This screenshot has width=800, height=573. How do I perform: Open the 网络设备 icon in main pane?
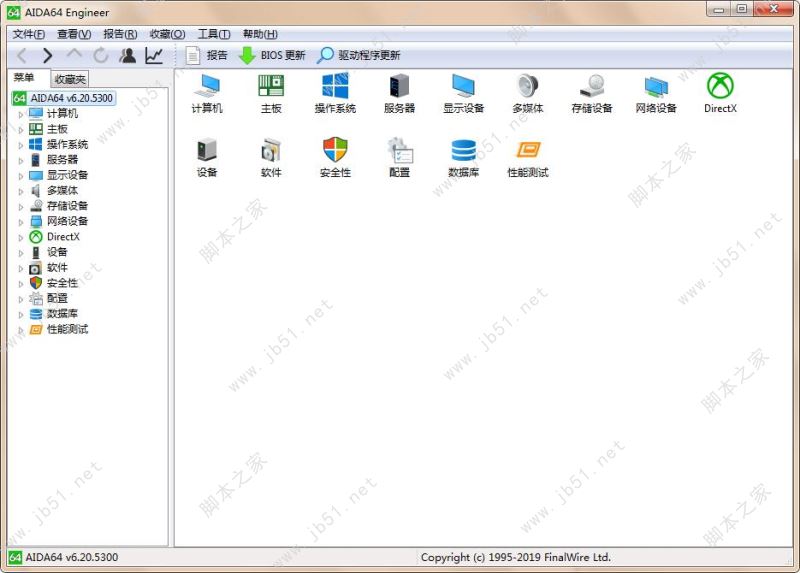656,93
